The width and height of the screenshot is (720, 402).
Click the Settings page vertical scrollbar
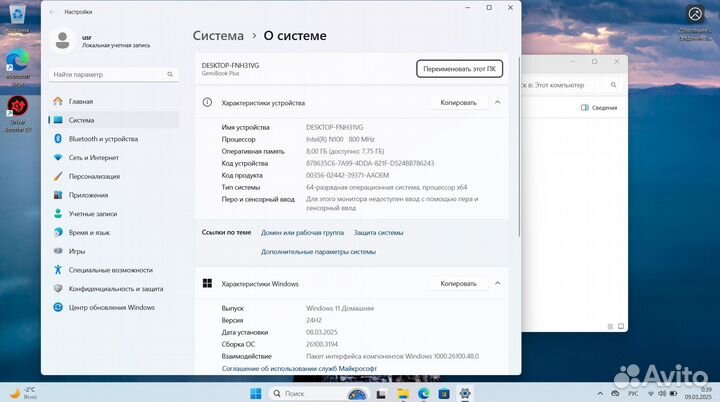click(x=519, y=147)
